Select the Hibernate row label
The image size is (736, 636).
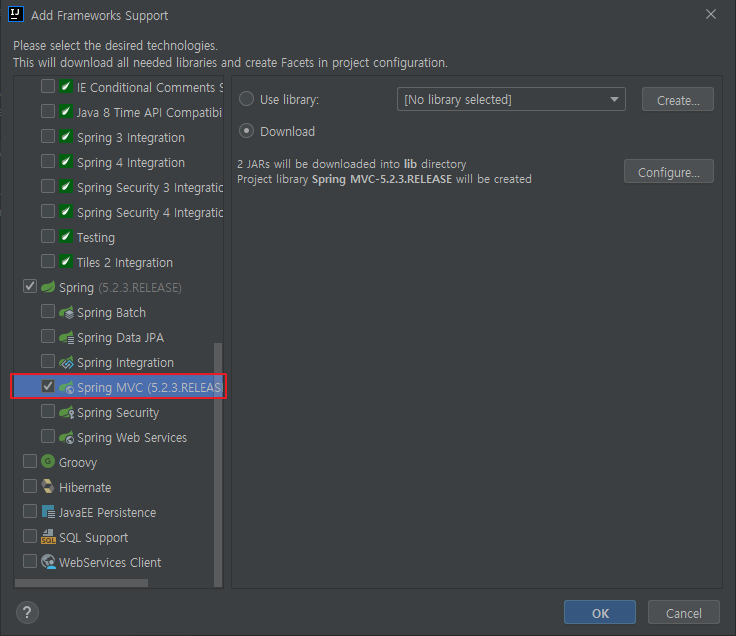[85, 488]
